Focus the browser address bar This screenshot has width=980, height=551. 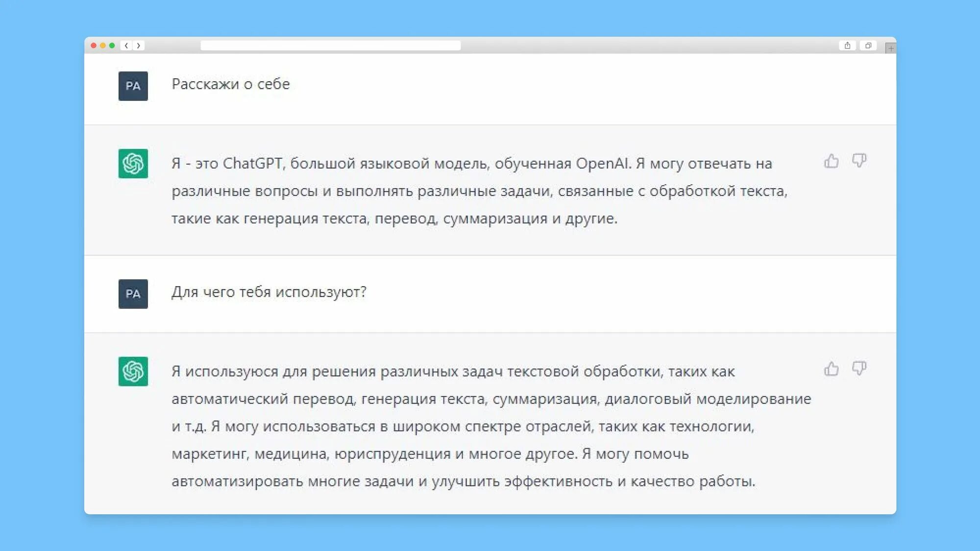coord(330,46)
